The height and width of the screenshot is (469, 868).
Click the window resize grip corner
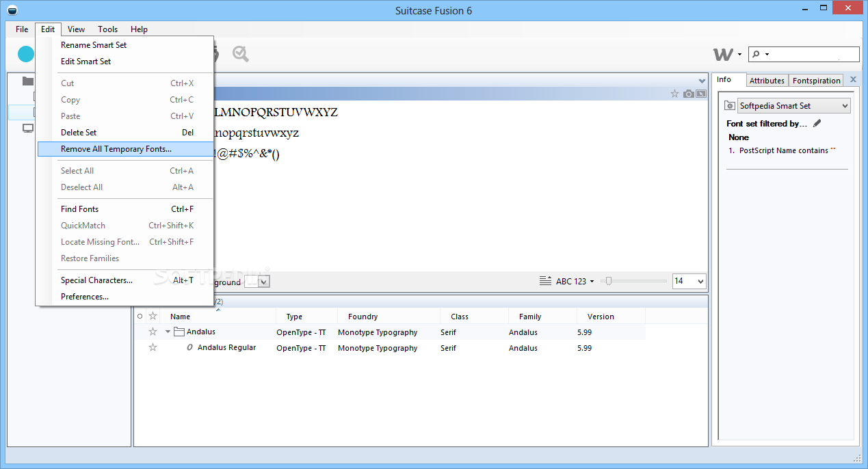(x=856, y=457)
